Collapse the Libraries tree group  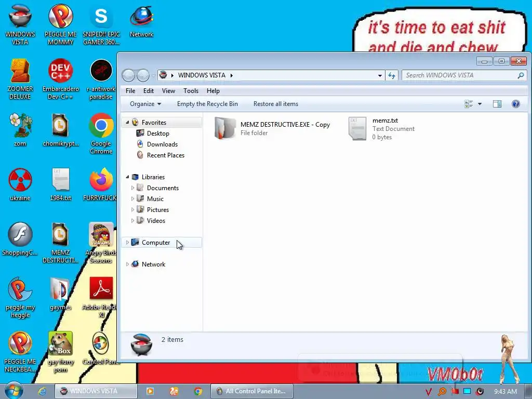(128, 177)
